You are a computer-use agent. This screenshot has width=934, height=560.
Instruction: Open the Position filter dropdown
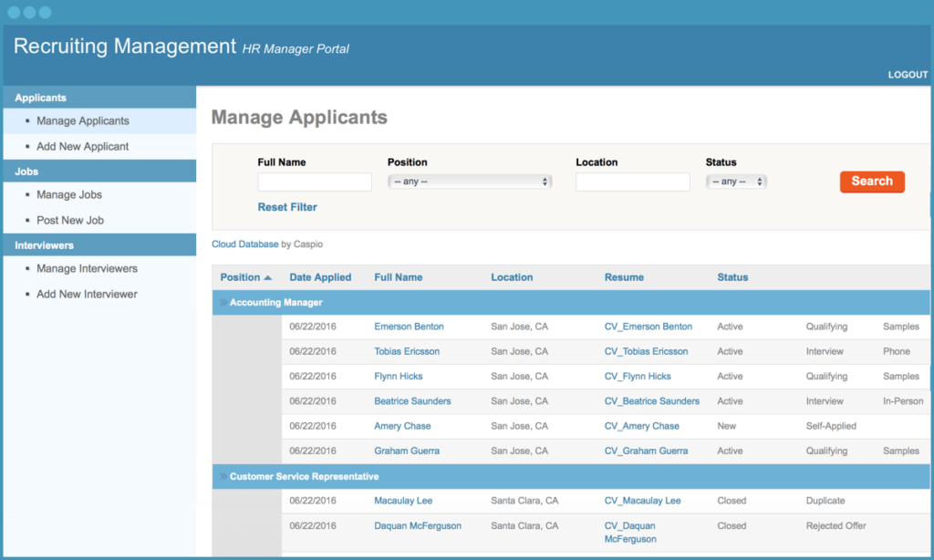click(470, 181)
